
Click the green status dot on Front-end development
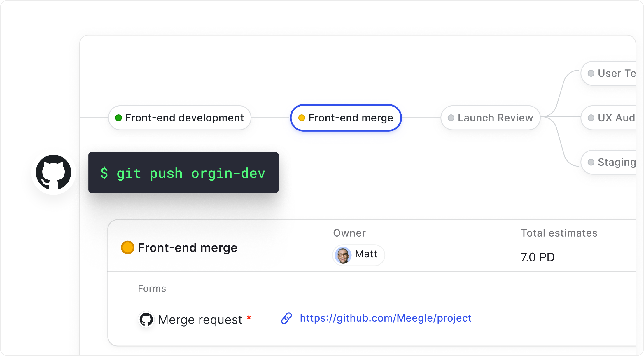coord(118,118)
